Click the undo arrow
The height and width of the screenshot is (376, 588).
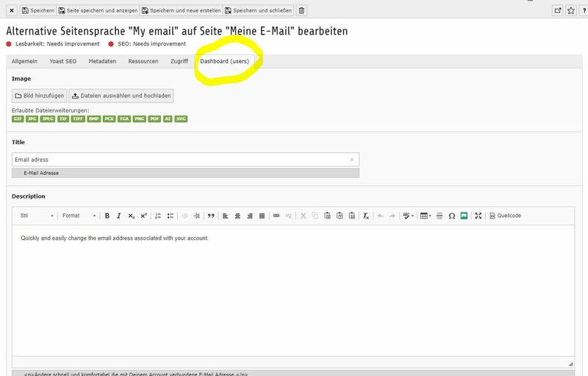coord(380,216)
